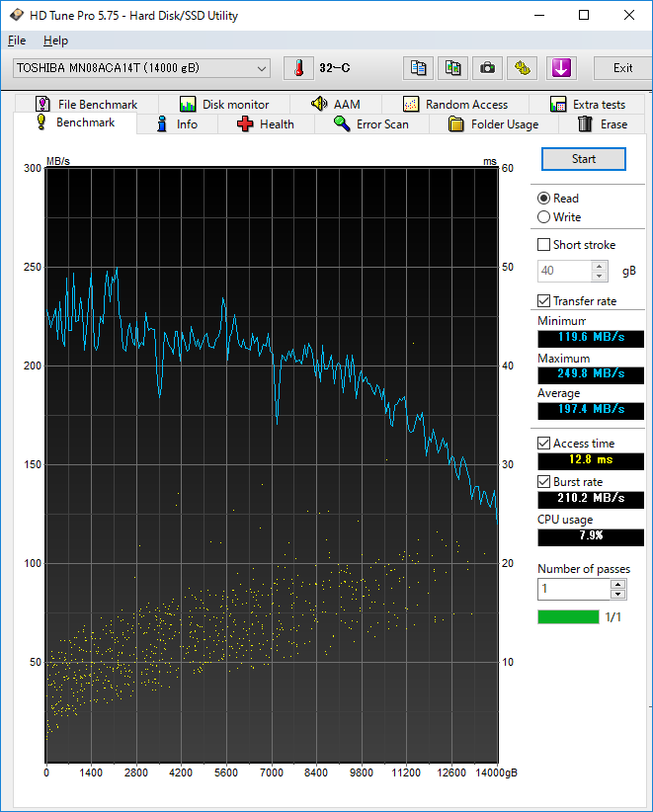Open the options gear icon

click(522, 68)
